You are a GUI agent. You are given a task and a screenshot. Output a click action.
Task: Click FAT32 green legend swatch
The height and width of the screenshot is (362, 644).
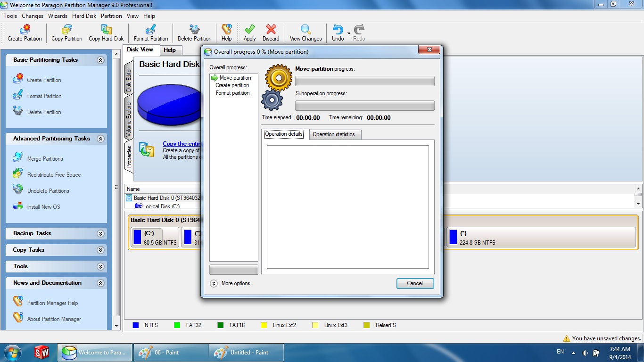point(177,325)
